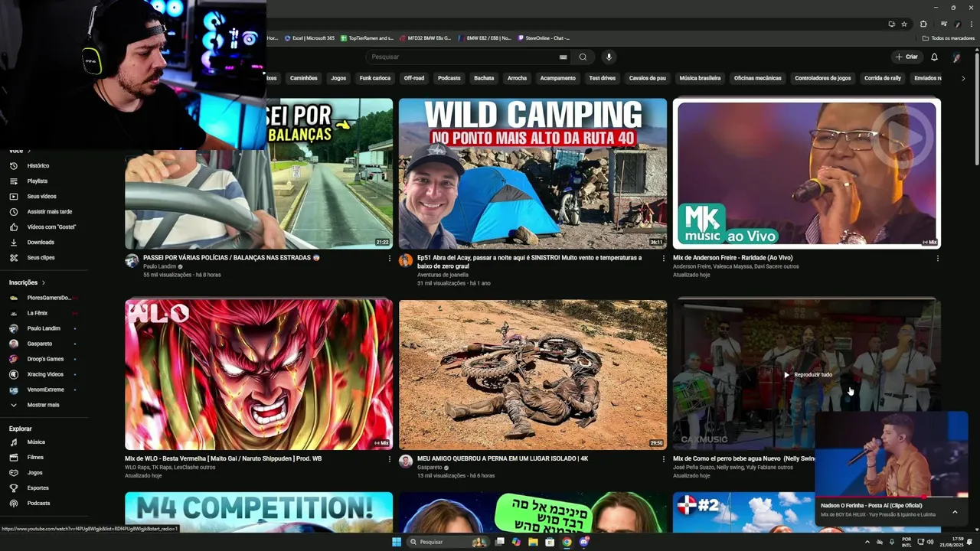Image resolution: width=980 pixels, height=551 pixels.
Task: Open Xracing Vídeos subscription channel
Action: 45,374
